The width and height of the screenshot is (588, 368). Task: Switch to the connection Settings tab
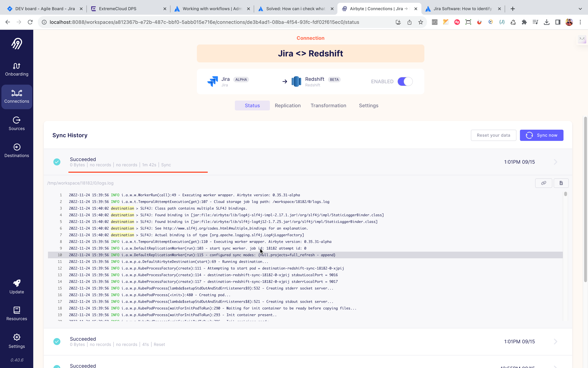[369, 105]
